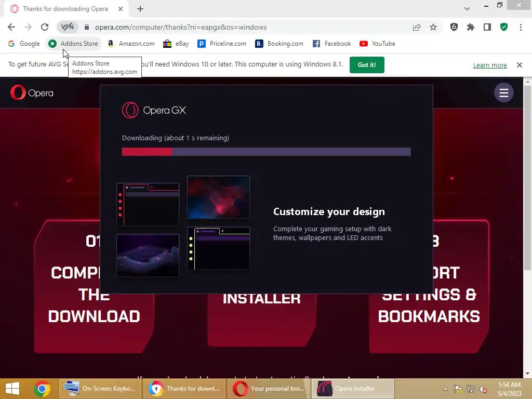Follow the Learn more link
Image resolution: width=532 pixels, height=399 pixels.
[490, 65]
